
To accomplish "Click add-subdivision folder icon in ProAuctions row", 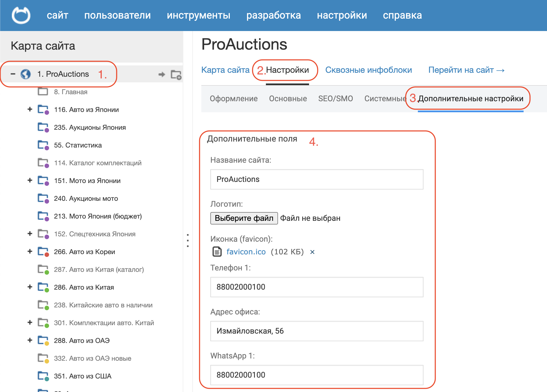I will pos(176,75).
